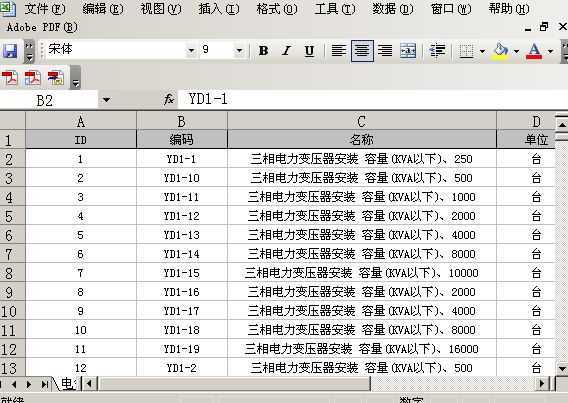This screenshot has height=403, width=568.
Task: Click the Save floppy disk icon
Action: [x=10, y=51]
